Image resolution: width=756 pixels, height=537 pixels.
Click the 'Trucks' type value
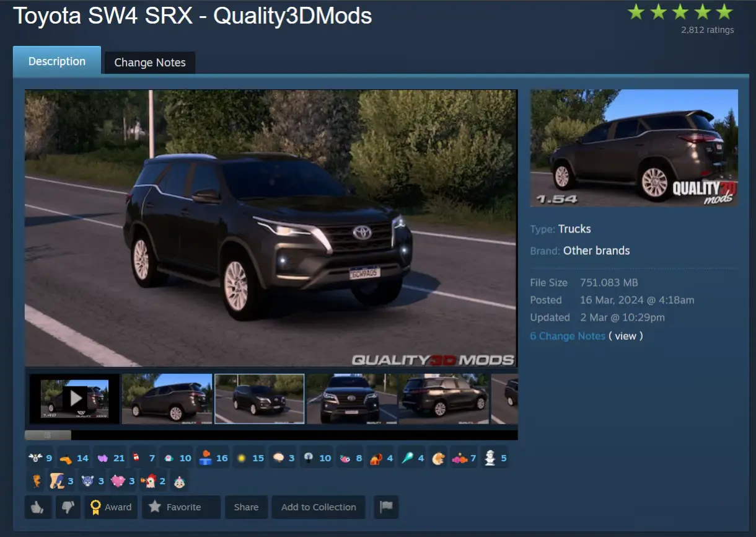click(574, 229)
